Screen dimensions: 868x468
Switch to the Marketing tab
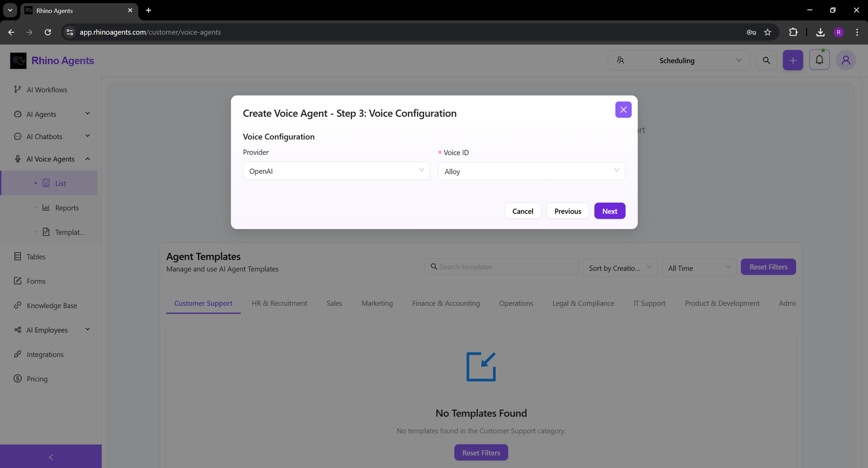point(377,303)
